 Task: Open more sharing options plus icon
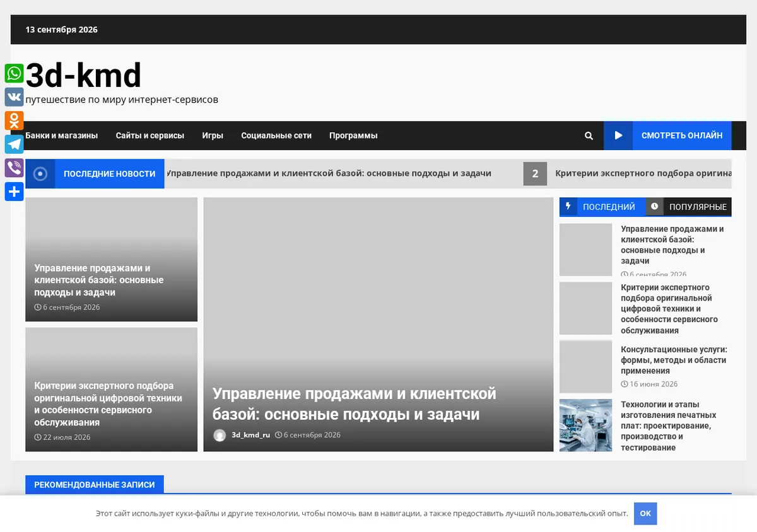coord(14,192)
